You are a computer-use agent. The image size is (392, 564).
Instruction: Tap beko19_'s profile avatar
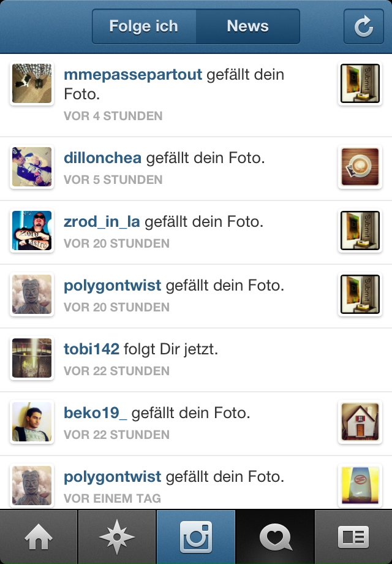click(32, 422)
